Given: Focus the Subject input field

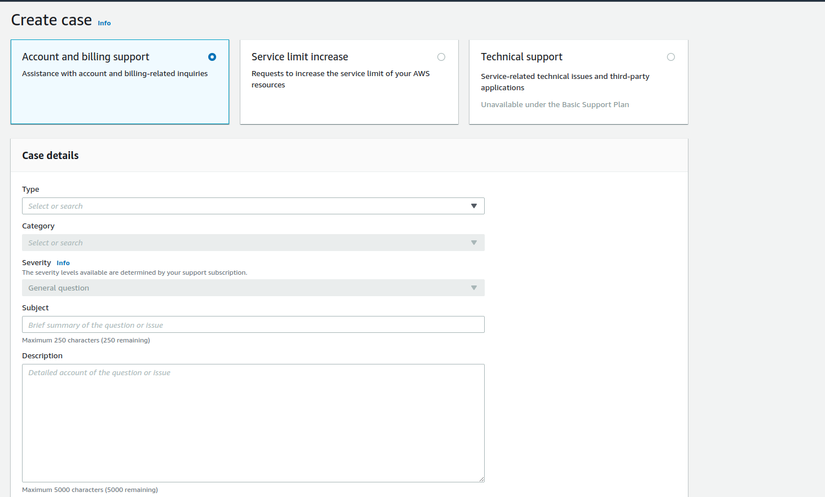Looking at the screenshot, I should coord(253,324).
